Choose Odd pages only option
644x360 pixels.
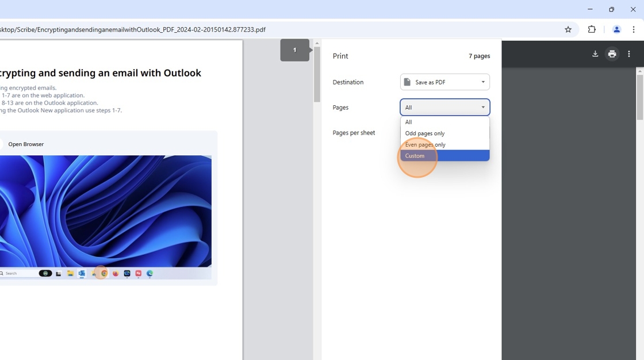pos(445,133)
